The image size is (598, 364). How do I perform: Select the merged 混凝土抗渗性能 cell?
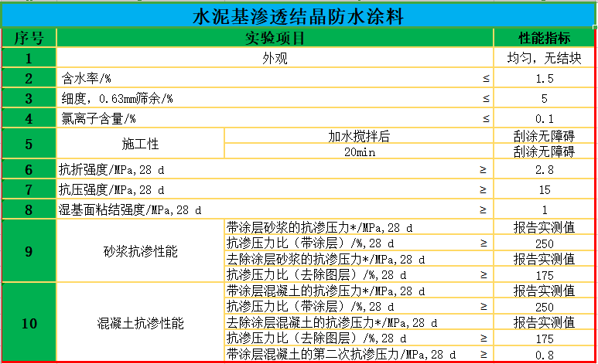140,323
